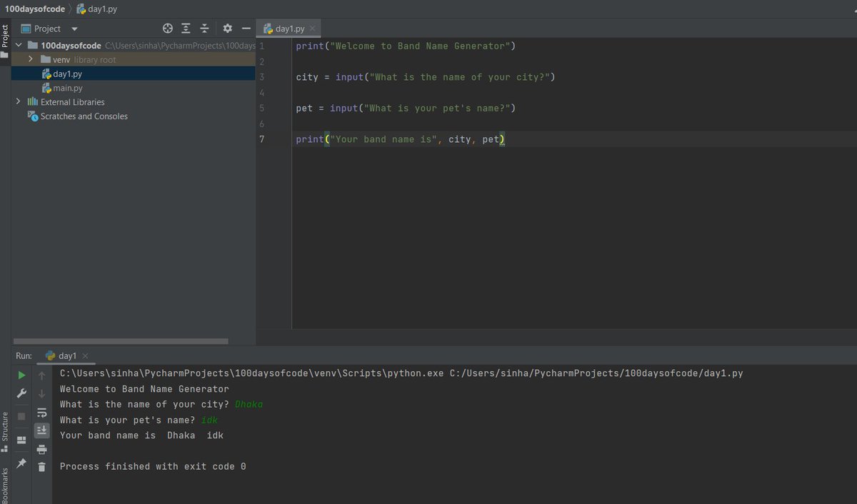The width and height of the screenshot is (857, 504).
Task: Expand the venv folder
Action: (x=32, y=59)
